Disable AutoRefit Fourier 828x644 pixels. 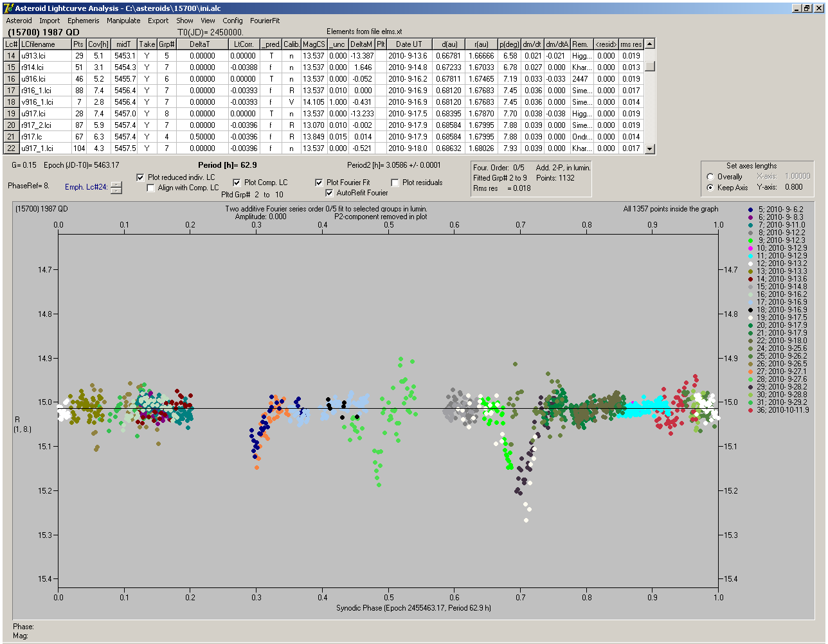coord(330,193)
